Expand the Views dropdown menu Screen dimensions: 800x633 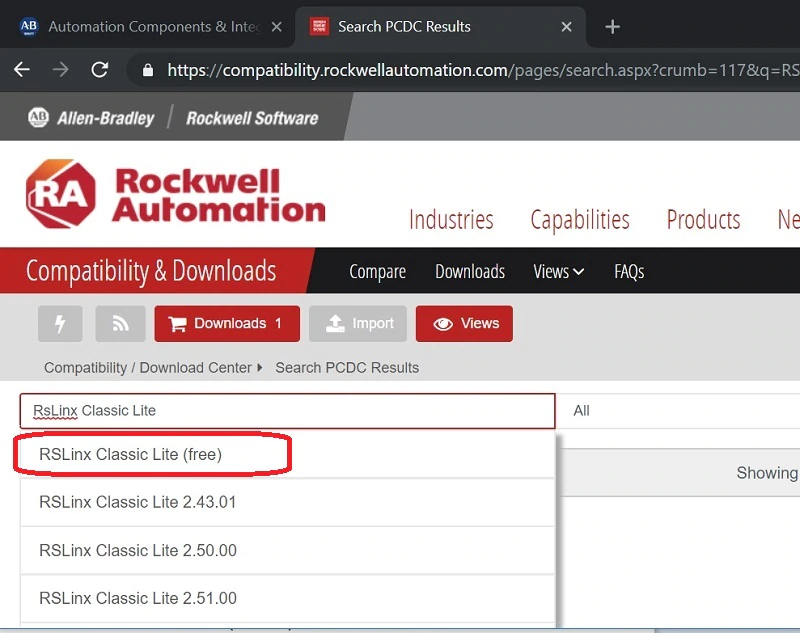pos(559,271)
